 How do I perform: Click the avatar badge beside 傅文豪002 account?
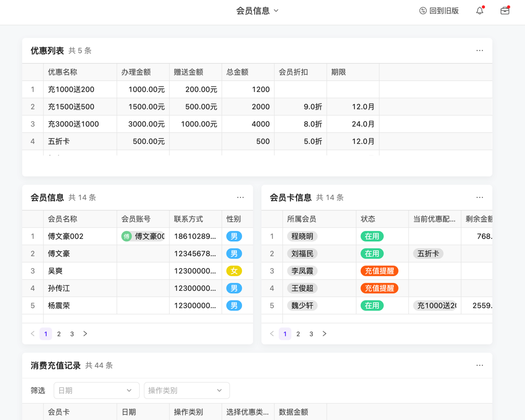[x=126, y=236]
